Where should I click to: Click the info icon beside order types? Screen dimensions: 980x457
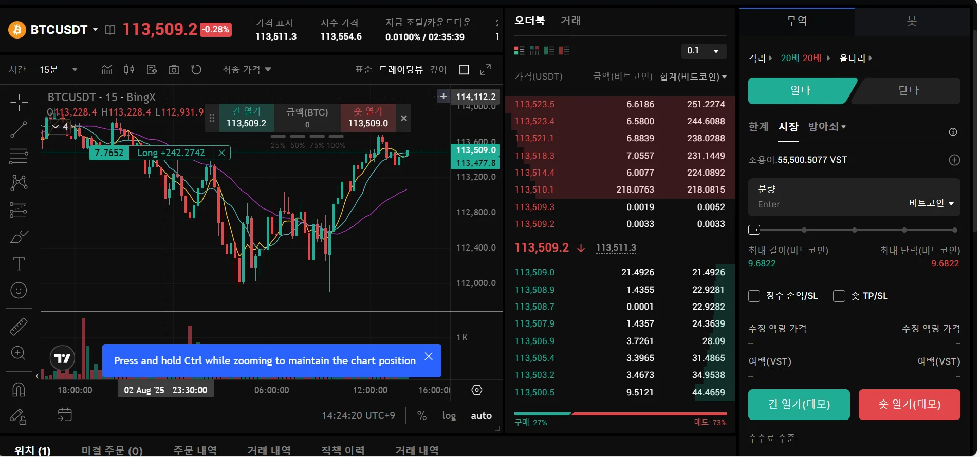(953, 132)
